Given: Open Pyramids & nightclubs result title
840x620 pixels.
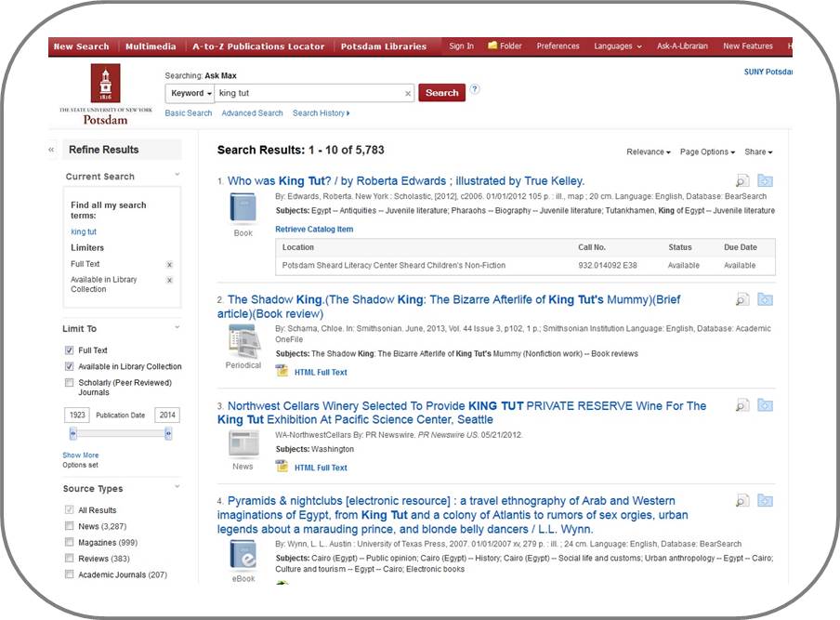Looking at the screenshot, I should click(x=453, y=514).
